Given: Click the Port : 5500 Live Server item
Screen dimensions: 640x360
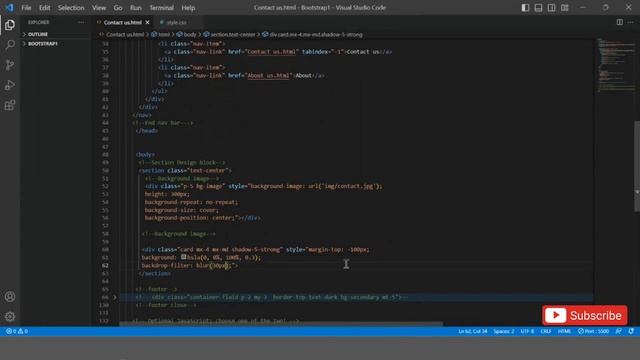Looking at the screenshot, I should click(x=593, y=331).
